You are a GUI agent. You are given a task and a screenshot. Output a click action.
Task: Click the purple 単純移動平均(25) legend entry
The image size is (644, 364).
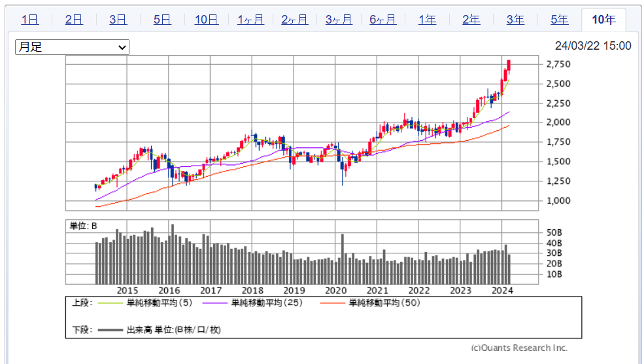[x=216, y=303]
